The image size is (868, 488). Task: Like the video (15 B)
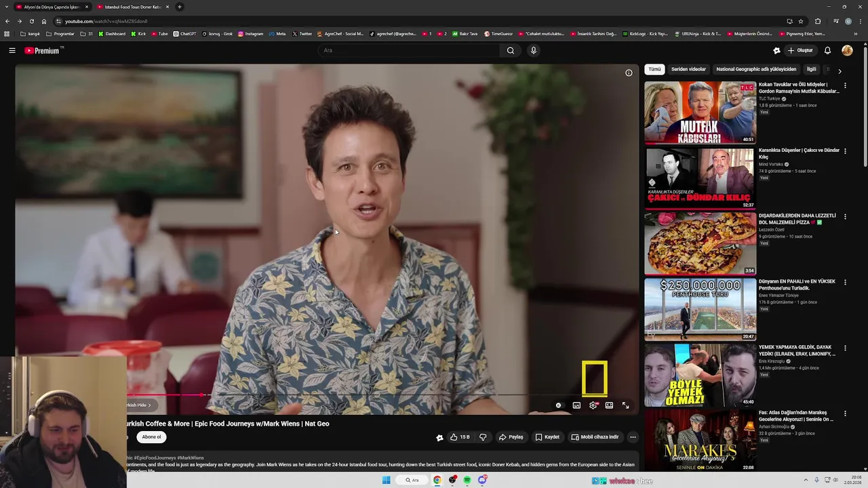coord(460,437)
